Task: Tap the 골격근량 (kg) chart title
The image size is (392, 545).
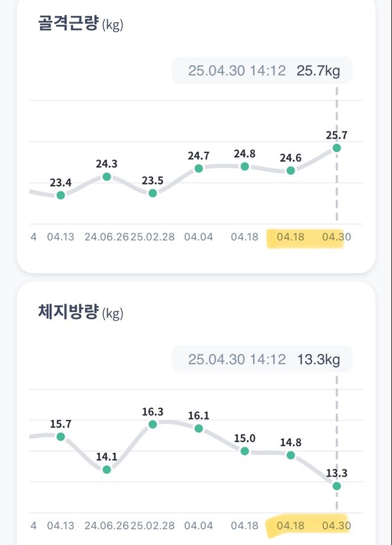Action: [81, 24]
